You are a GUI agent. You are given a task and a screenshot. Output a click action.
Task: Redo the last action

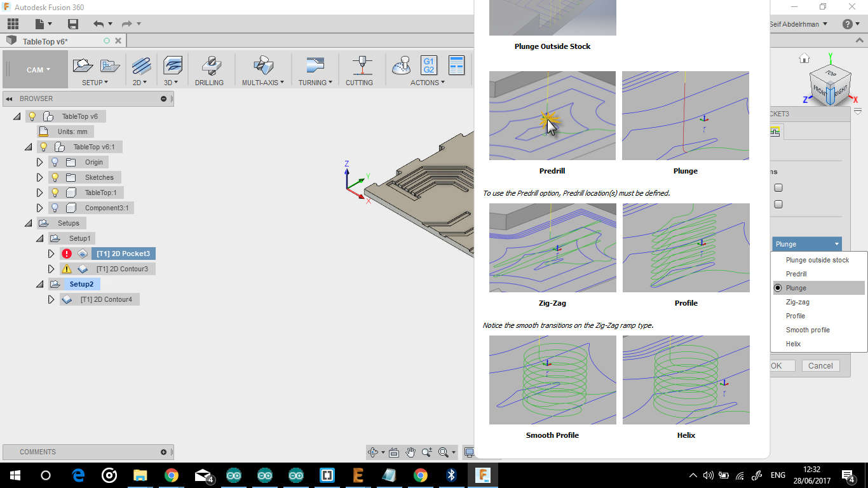127,24
